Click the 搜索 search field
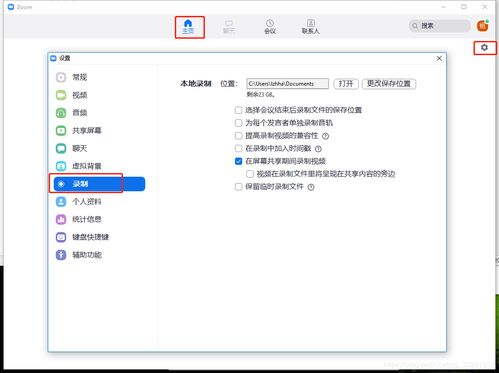The width and height of the screenshot is (499, 373). click(439, 26)
